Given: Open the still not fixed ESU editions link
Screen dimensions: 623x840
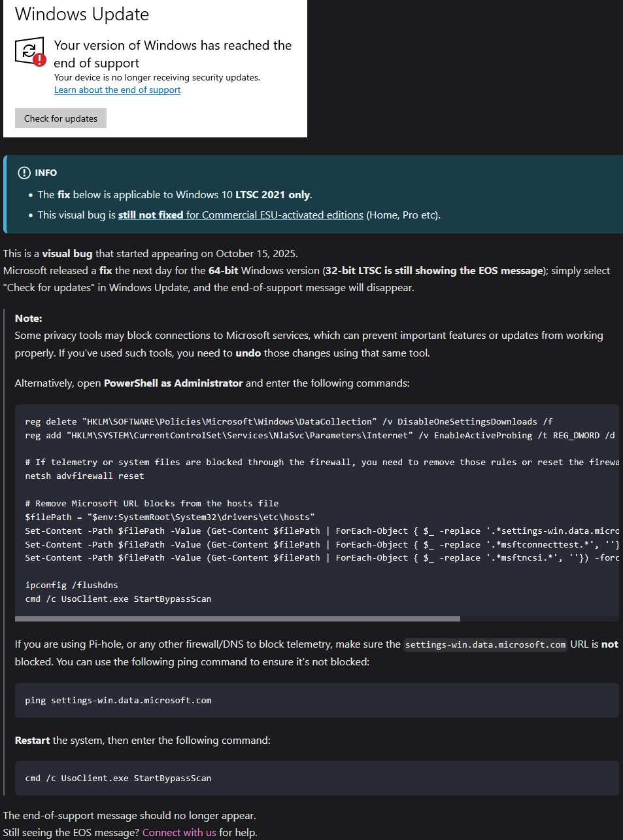Looking at the screenshot, I should tap(241, 215).
